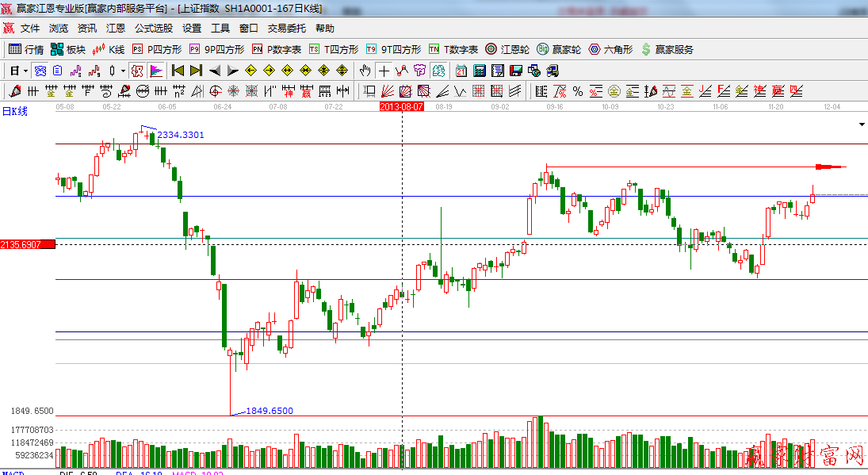Screen dimensions: 868x475
Task: Step forward with the black right arrow
Action: [232, 71]
